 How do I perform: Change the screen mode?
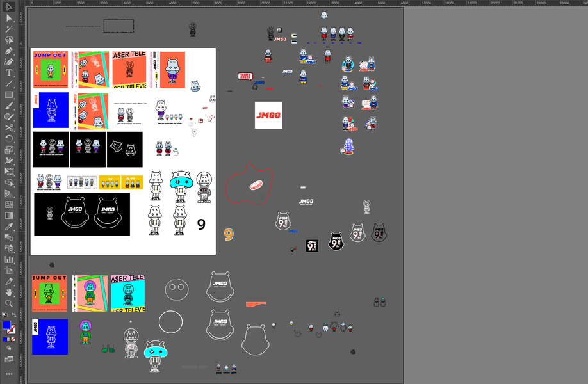8,359
